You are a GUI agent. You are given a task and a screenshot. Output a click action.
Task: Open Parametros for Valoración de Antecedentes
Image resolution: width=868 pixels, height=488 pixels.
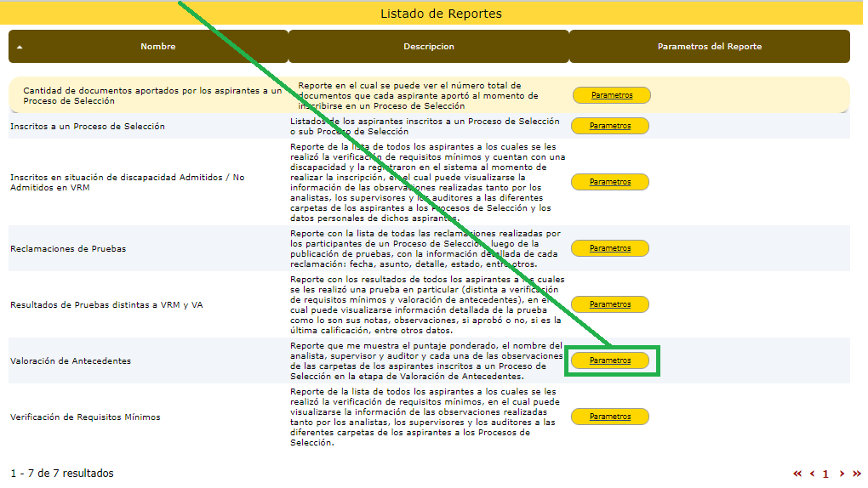(x=610, y=360)
